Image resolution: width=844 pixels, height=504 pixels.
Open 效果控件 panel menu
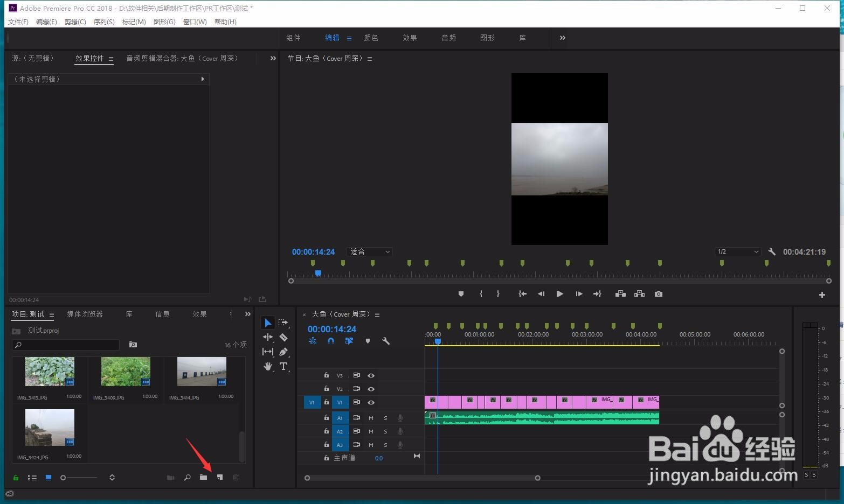click(x=111, y=59)
